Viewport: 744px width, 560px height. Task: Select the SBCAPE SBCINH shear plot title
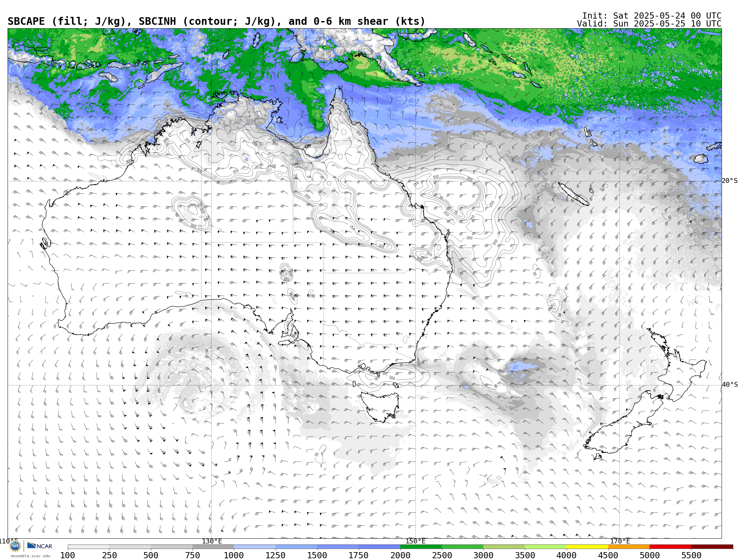216,21
